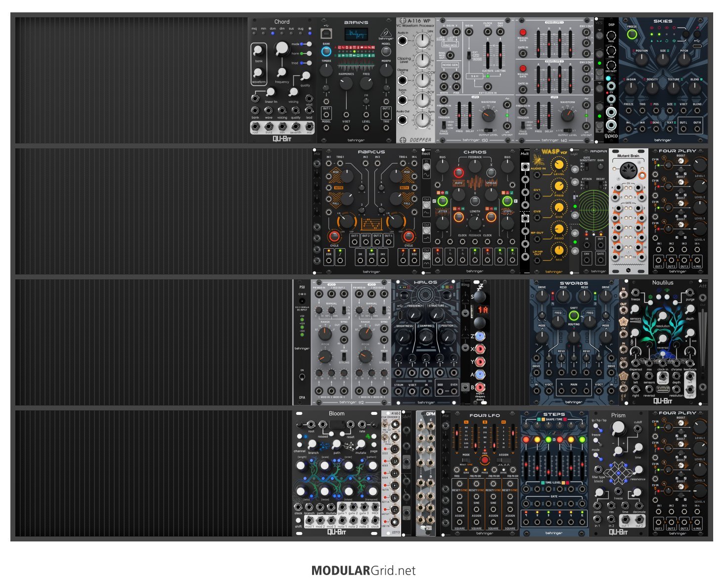Screen dimensions: 728x581
Task: Select the Four Play module beside Mutant Brain
Action: pos(678,211)
